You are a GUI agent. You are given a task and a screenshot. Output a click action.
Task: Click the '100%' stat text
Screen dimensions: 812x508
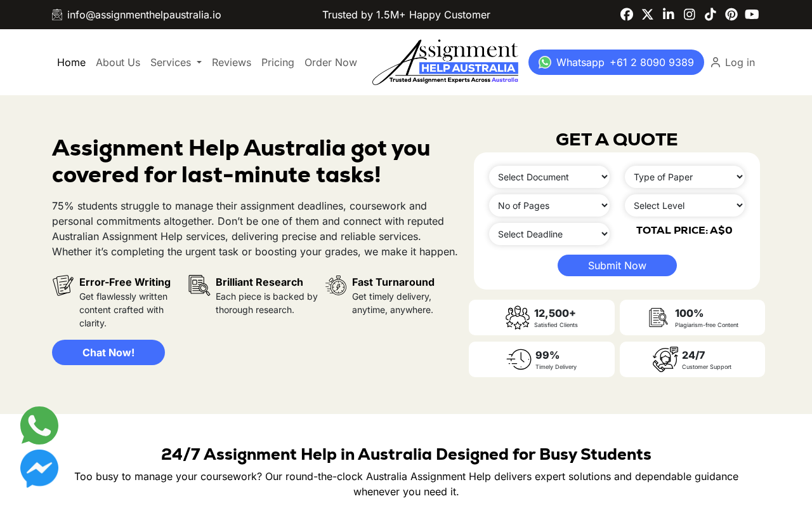point(689,313)
